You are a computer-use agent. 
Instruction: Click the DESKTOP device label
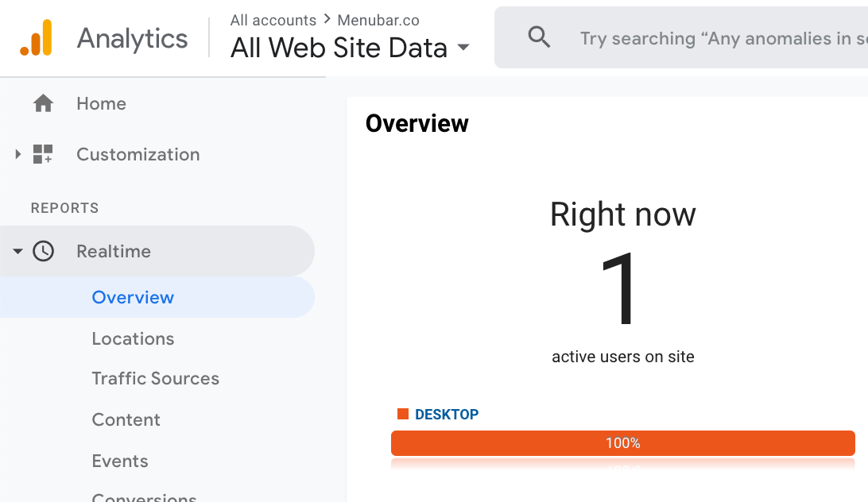coord(447,414)
